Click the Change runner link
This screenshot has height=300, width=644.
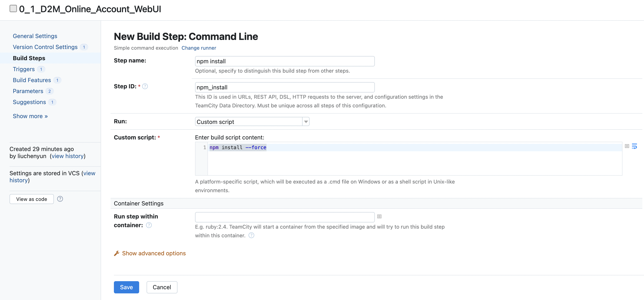[x=199, y=48]
